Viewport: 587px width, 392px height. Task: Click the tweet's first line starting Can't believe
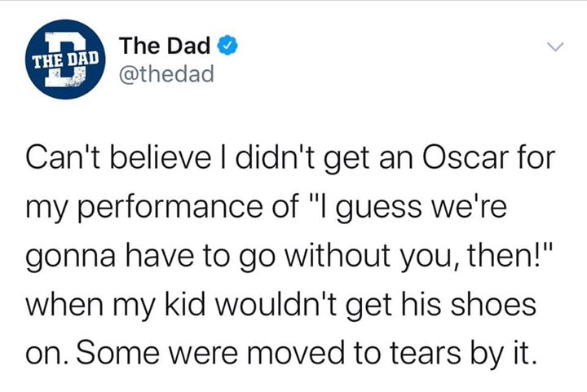[290, 159]
